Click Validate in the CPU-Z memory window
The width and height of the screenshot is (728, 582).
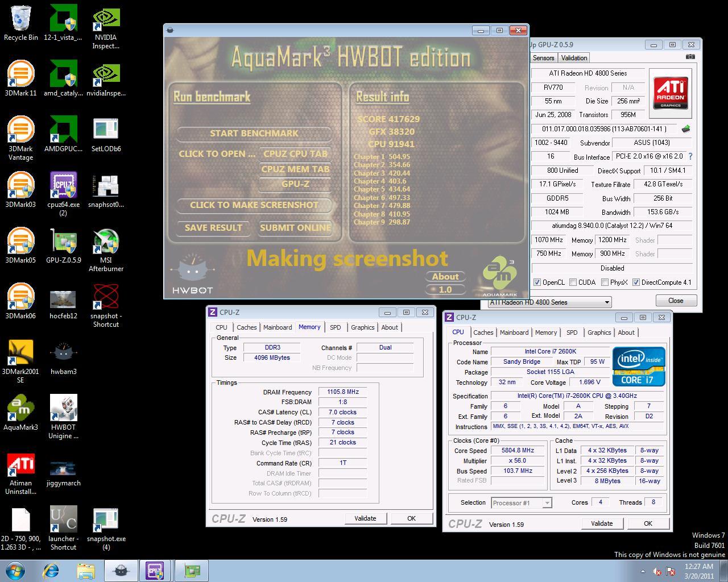[x=365, y=518]
